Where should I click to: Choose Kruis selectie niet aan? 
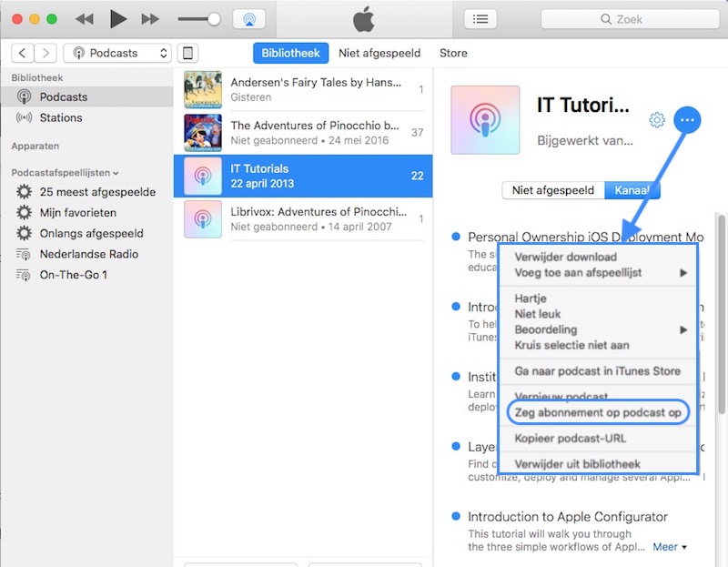point(598,346)
